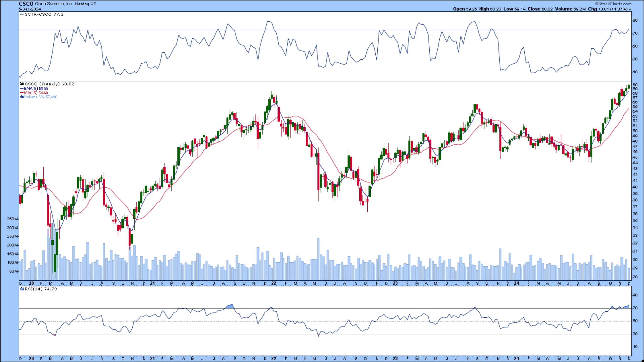Click the High 60.23 value
644x362 pixels.
(x=490, y=9)
